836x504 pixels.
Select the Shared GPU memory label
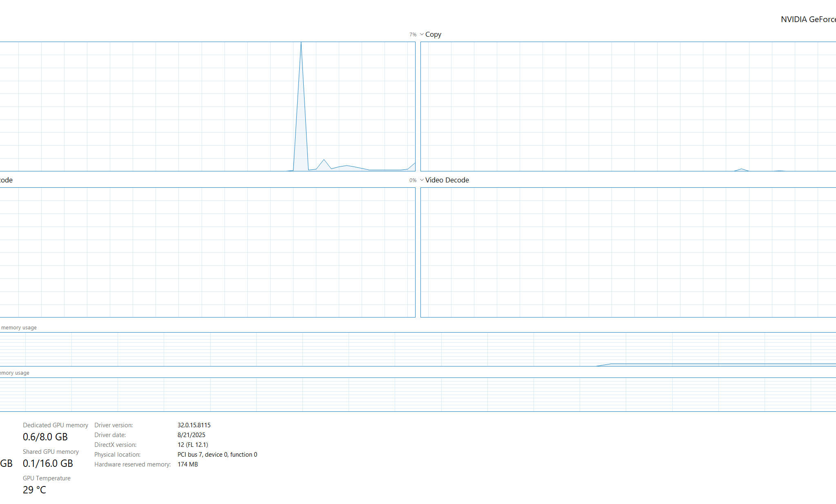point(51,452)
